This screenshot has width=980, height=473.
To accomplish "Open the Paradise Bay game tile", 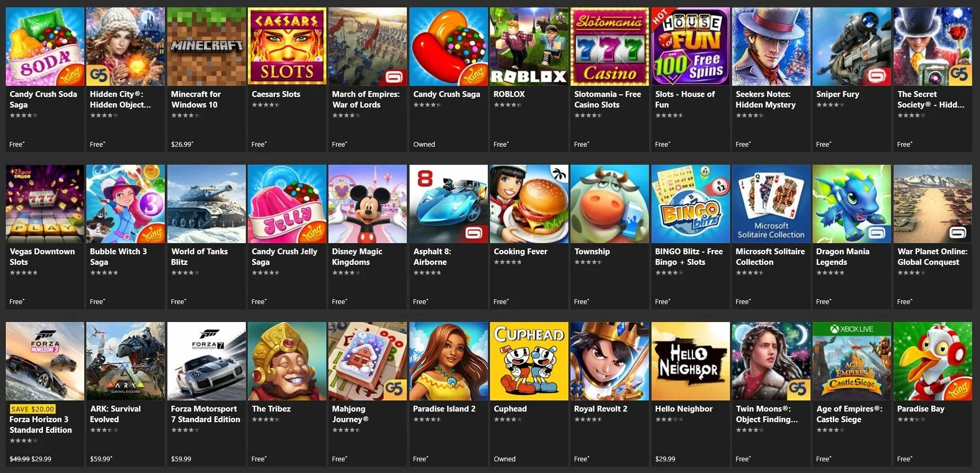I will [x=932, y=395].
